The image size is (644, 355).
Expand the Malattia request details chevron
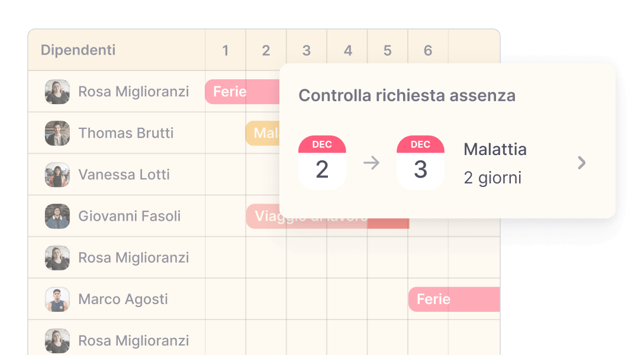pos(581,163)
